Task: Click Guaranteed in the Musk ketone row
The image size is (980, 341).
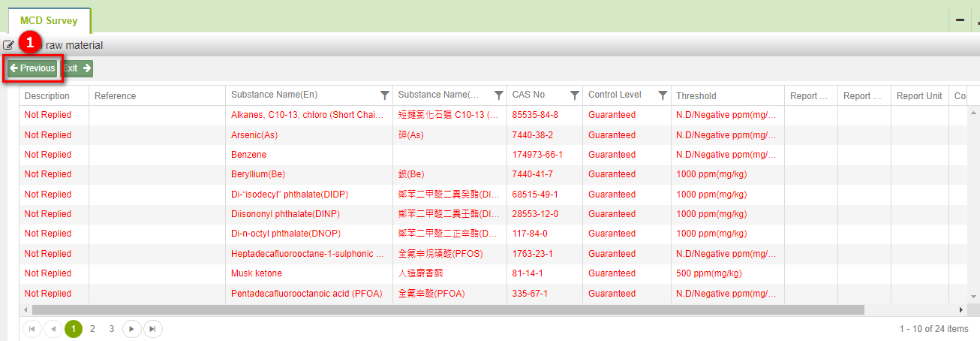Action: click(612, 273)
